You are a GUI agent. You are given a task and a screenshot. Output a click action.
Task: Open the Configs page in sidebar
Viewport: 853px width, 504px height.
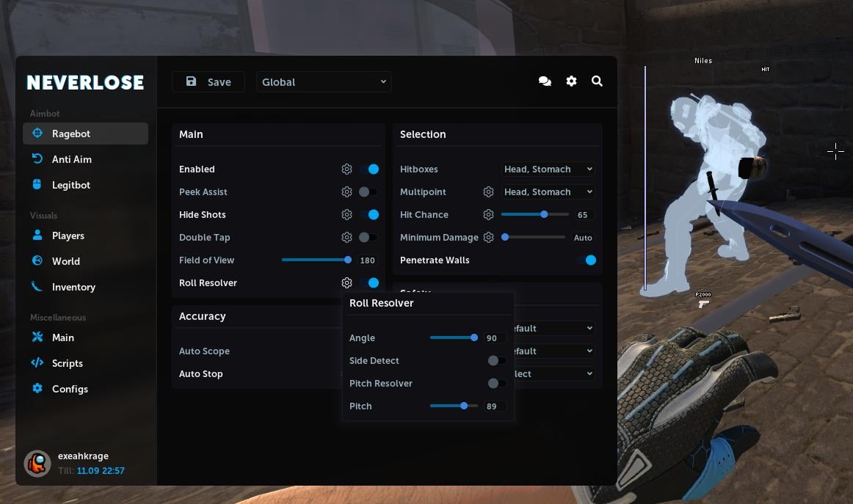click(70, 389)
